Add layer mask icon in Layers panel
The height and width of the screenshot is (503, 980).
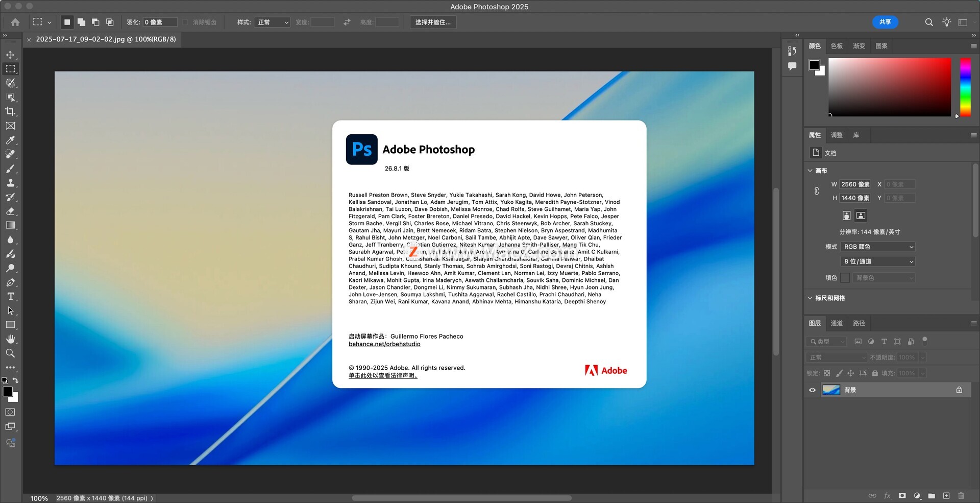point(902,495)
